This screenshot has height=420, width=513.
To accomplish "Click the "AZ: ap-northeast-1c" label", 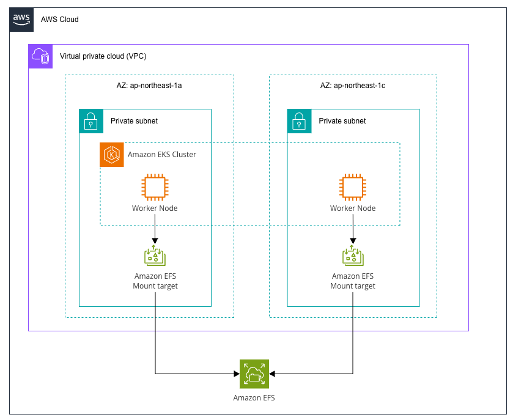I will [353, 86].
